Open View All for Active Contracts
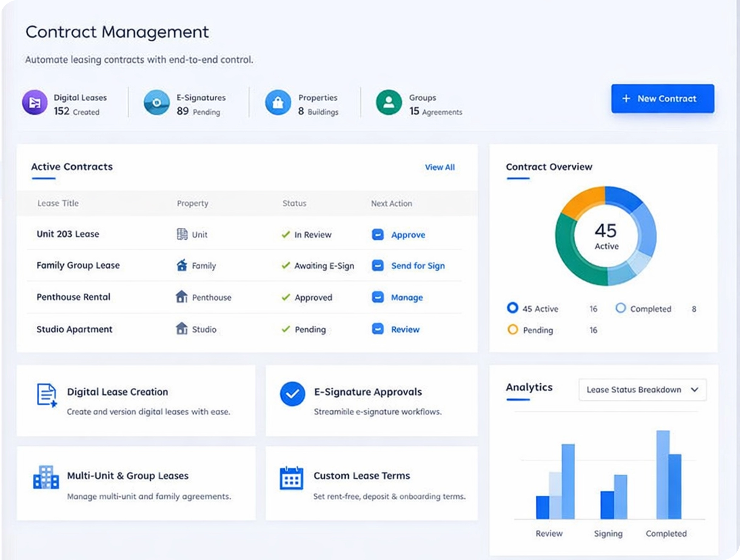740x560 pixels. pyautogui.click(x=440, y=167)
